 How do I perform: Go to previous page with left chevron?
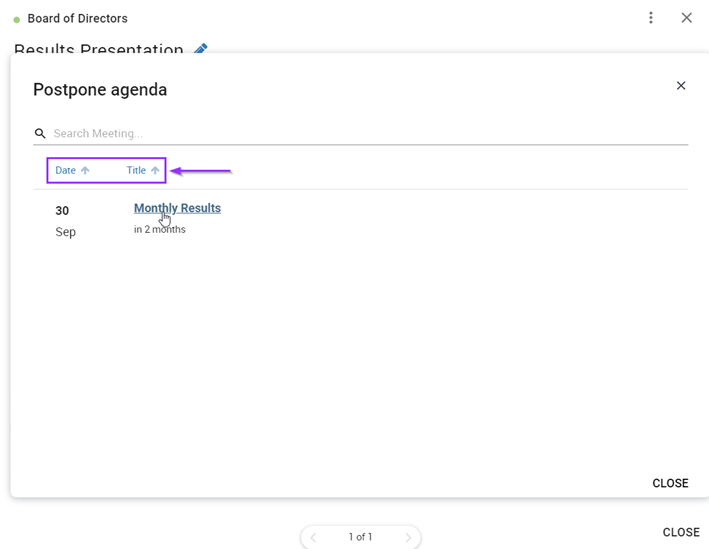(313, 537)
